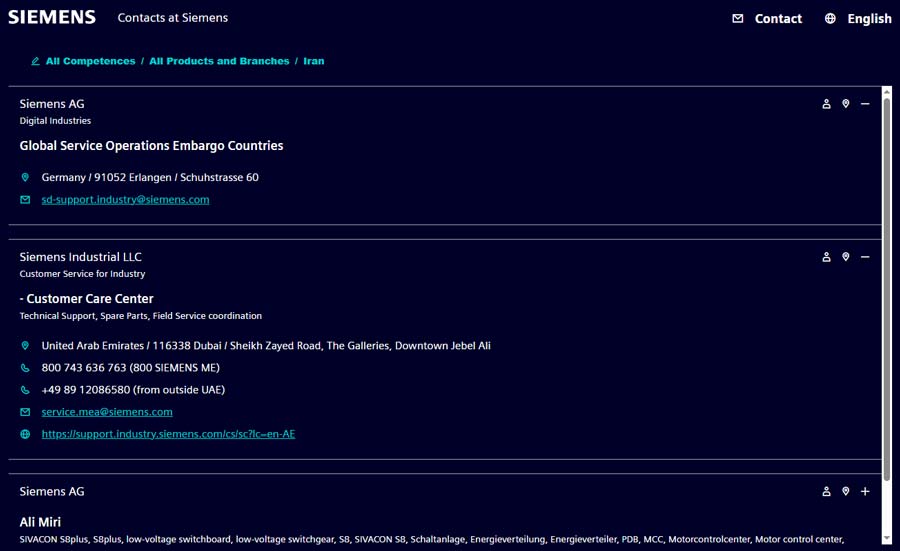Click the map pin icon in the Siemens Industrial LLC card

click(845, 257)
